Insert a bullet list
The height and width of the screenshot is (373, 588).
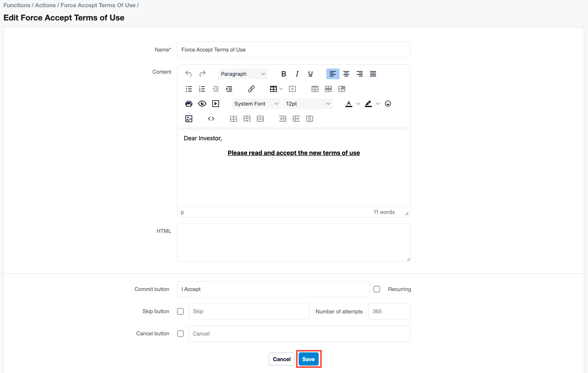(x=189, y=89)
